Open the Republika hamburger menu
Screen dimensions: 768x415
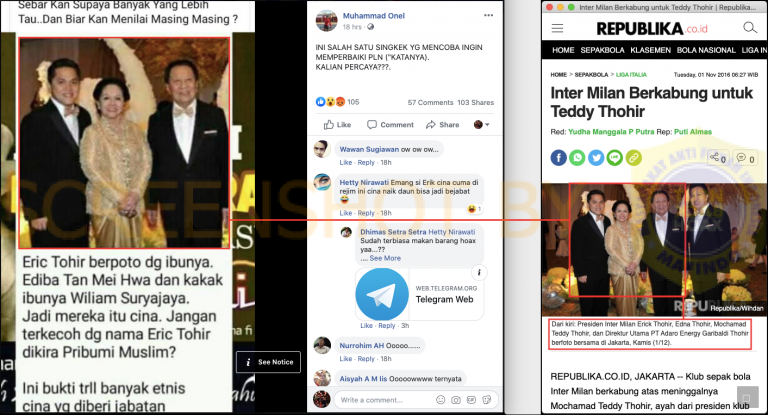557,28
